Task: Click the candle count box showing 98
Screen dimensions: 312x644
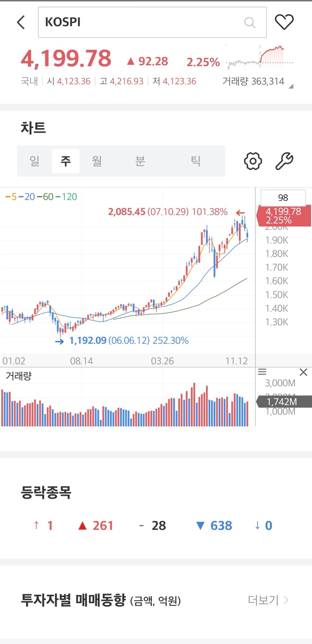Action: pyautogui.click(x=283, y=198)
